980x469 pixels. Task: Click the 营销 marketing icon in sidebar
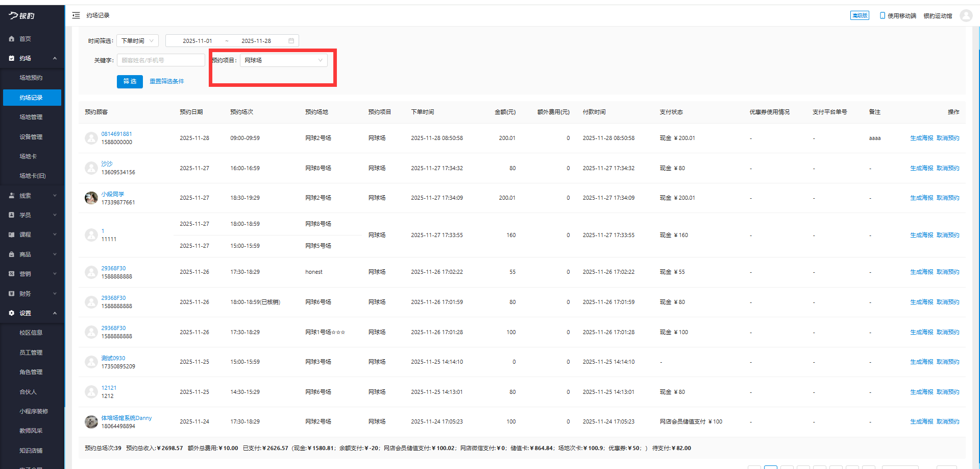click(12, 274)
